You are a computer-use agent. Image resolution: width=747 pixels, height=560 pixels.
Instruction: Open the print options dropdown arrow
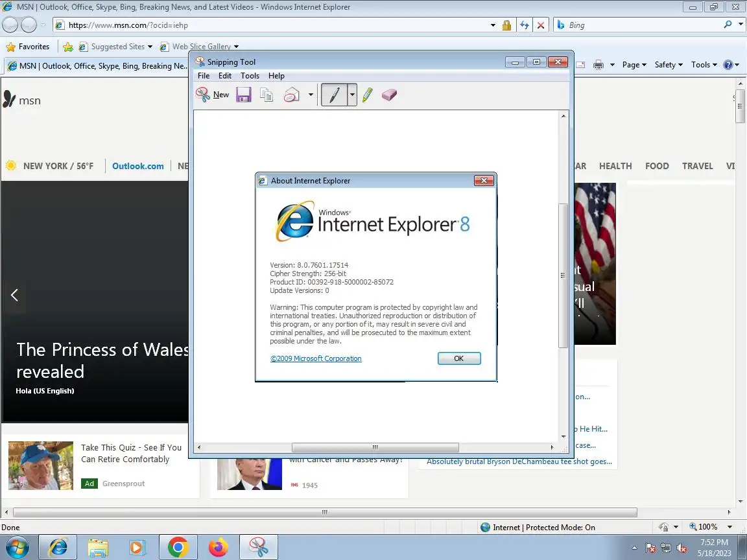click(612, 65)
